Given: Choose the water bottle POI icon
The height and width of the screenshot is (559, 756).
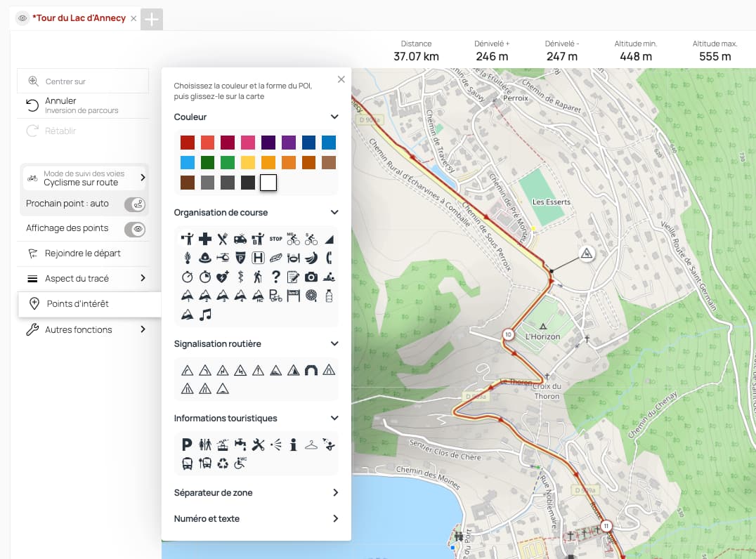Looking at the screenshot, I should 329,296.
